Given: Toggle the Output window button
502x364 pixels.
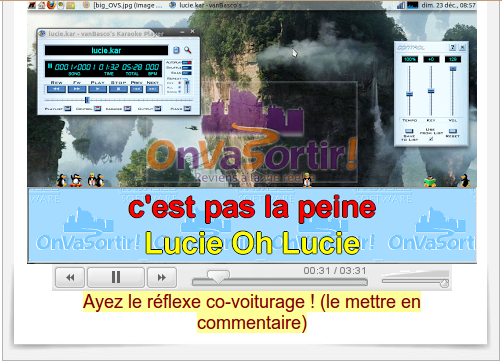Looking at the screenshot, I should click(158, 109).
